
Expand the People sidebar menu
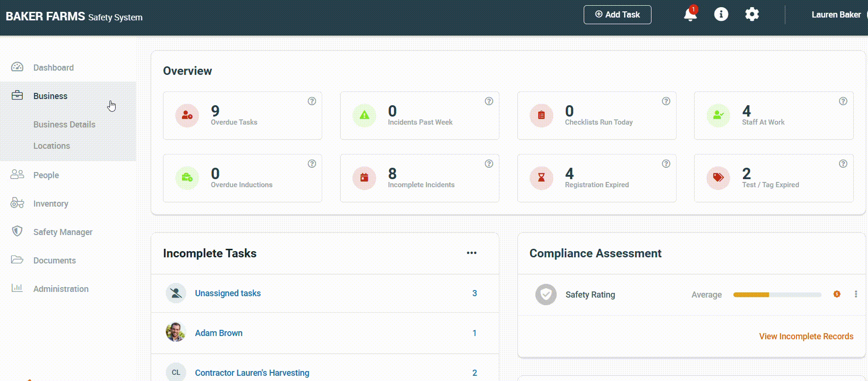tap(46, 175)
